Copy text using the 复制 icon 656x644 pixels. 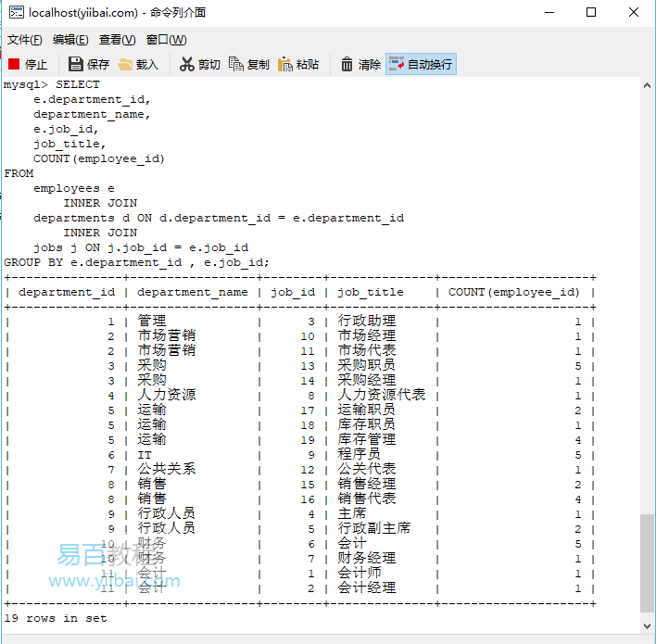tap(236, 64)
